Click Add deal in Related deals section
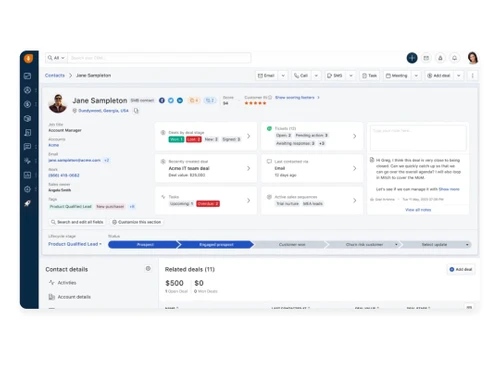 pos(461,269)
